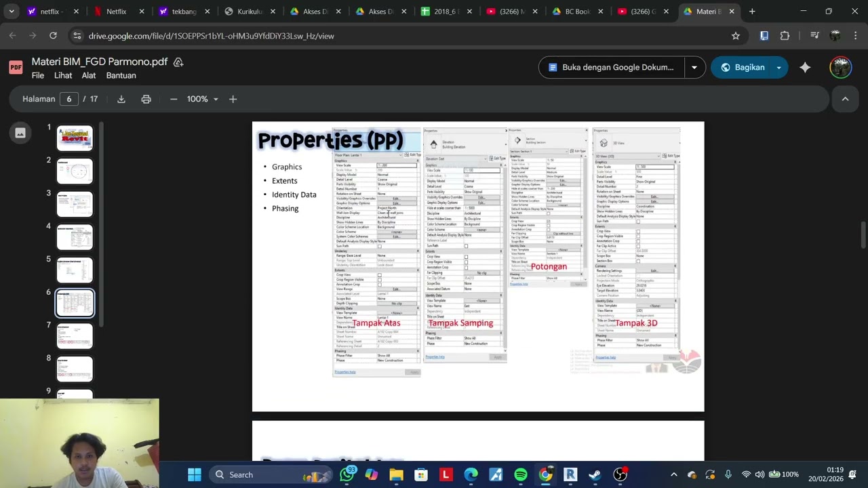This screenshot has height=488, width=868.
Task: Open the Alat menu
Action: [x=89, y=75]
